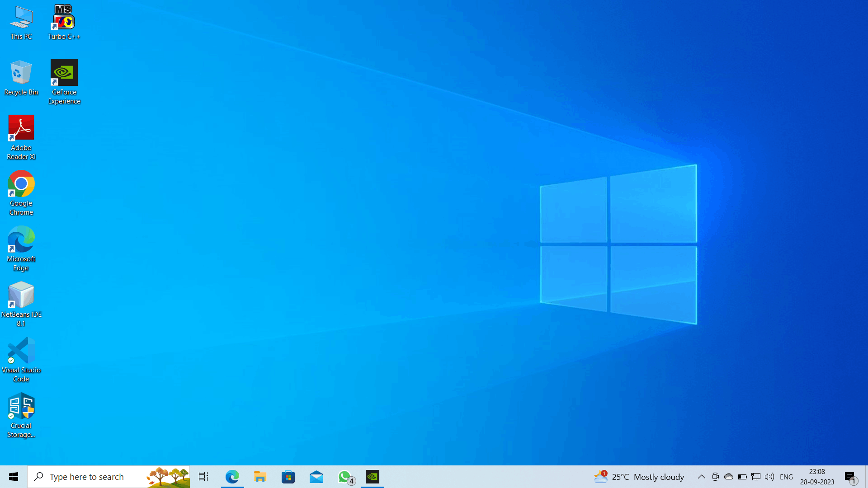Select the Crucial Storage desktop shortcut

(x=21, y=415)
